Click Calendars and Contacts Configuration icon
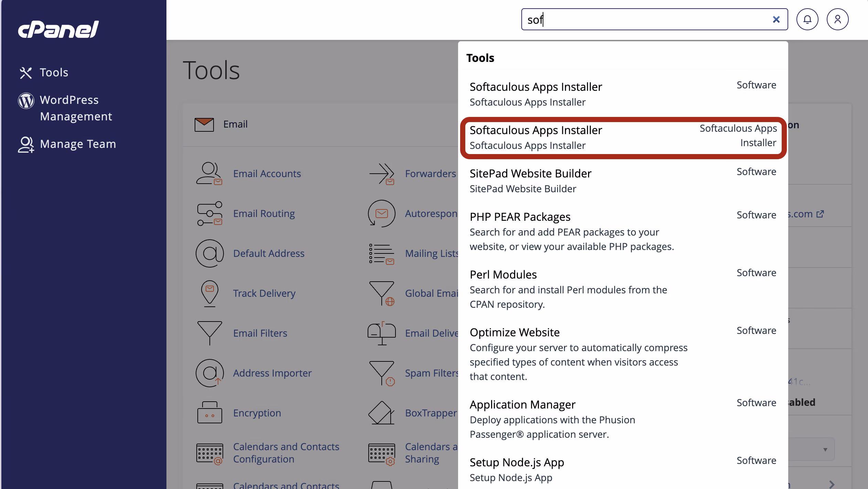Screen dimensions: 868x489 pos(209,454)
